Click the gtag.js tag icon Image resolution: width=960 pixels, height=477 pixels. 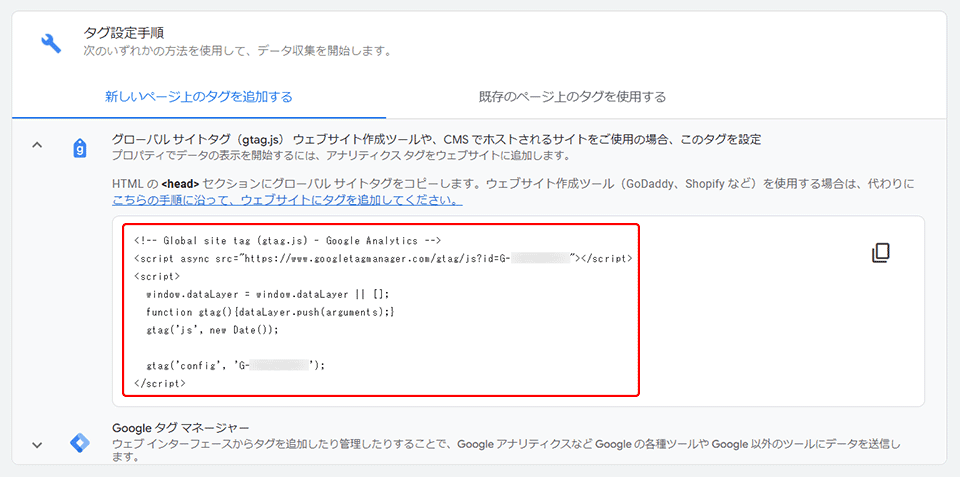pos(80,148)
